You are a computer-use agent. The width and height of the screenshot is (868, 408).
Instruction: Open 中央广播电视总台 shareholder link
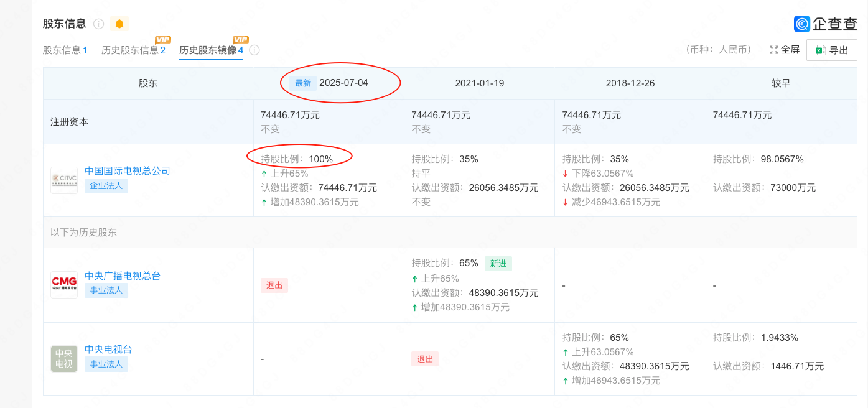click(123, 276)
